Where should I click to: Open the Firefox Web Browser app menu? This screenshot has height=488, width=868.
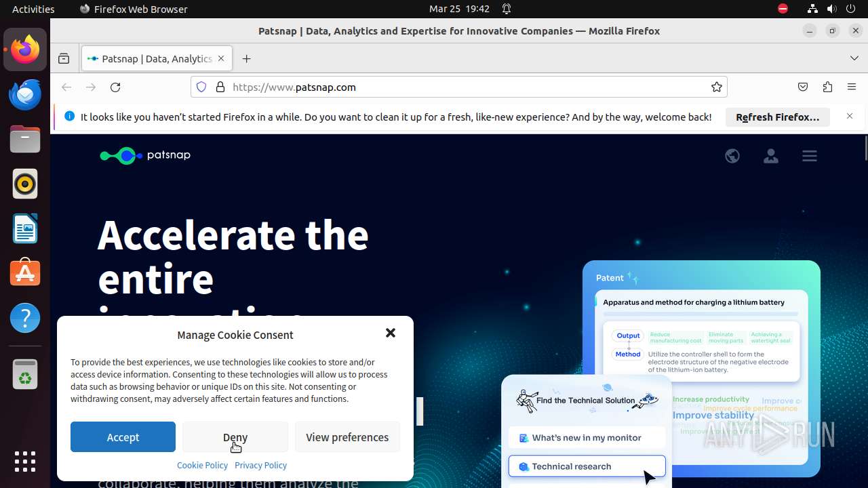pos(134,9)
